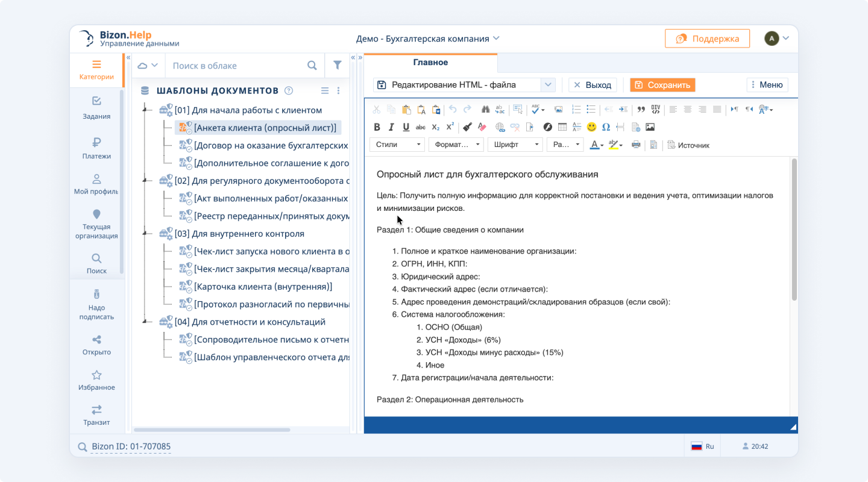Open the Меню in the editor header
The image size is (868, 482).
click(767, 84)
